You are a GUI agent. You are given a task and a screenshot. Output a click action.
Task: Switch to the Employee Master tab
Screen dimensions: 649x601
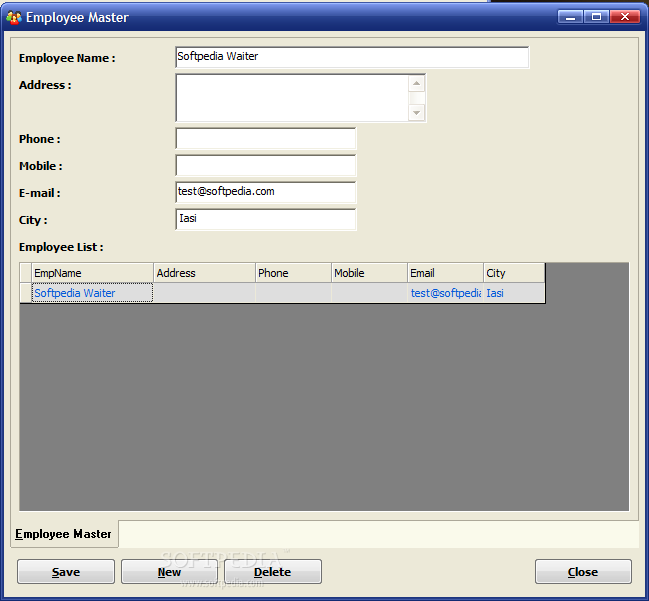click(64, 534)
